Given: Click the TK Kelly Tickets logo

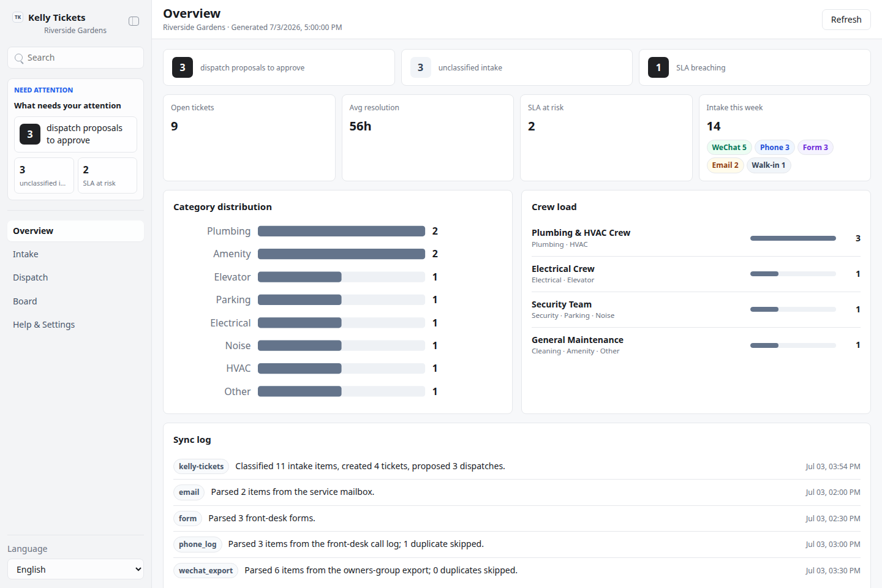Looking at the screenshot, I should point(18,18).
